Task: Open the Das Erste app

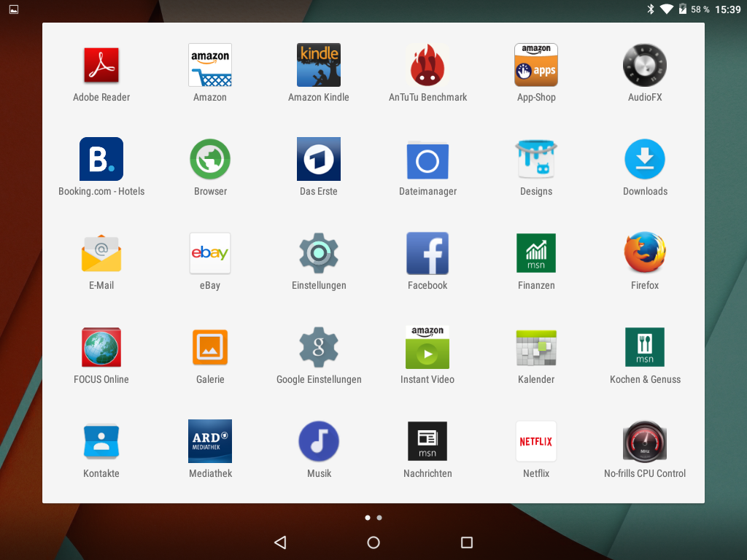Action: coord(319,159)
